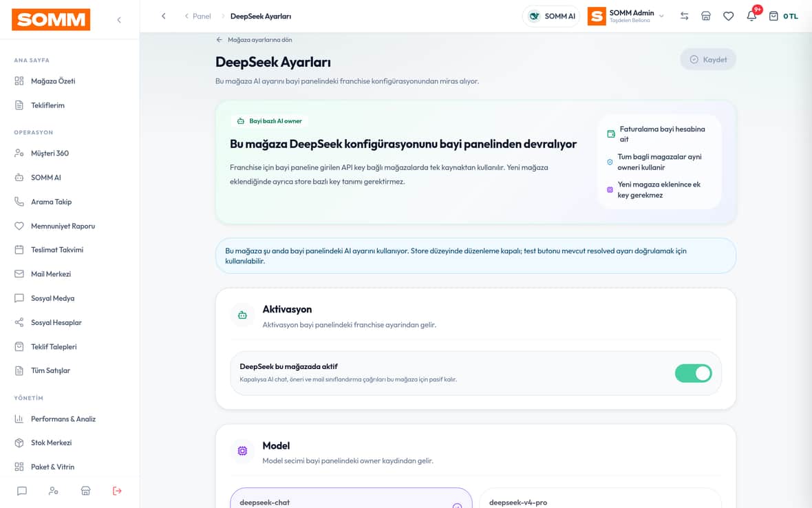Click the store icon in top header
Viewport: 812px width, 508px height.
click(x=706, y=16)
